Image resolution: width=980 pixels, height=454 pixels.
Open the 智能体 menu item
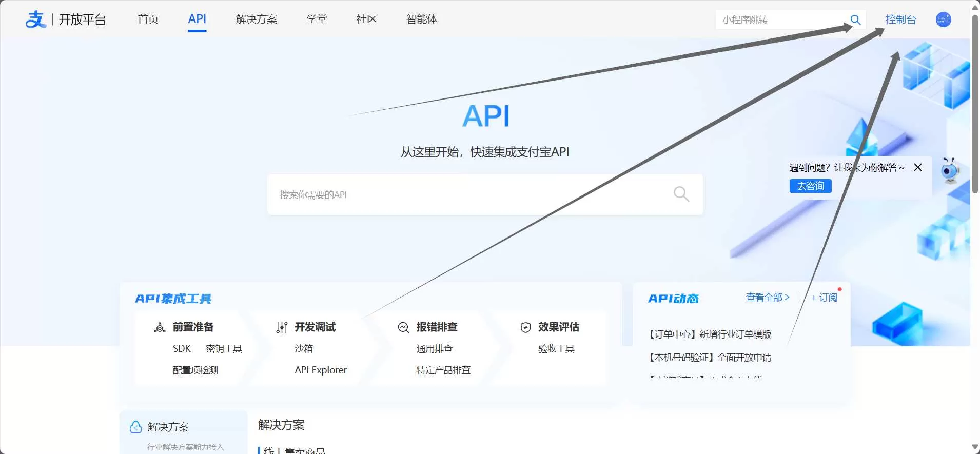422,19
